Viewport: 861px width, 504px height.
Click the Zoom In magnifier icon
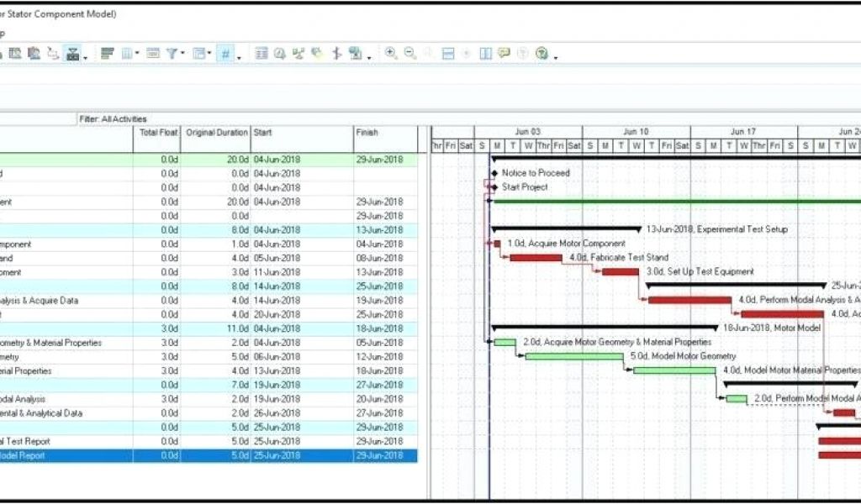tap(391, 53)
